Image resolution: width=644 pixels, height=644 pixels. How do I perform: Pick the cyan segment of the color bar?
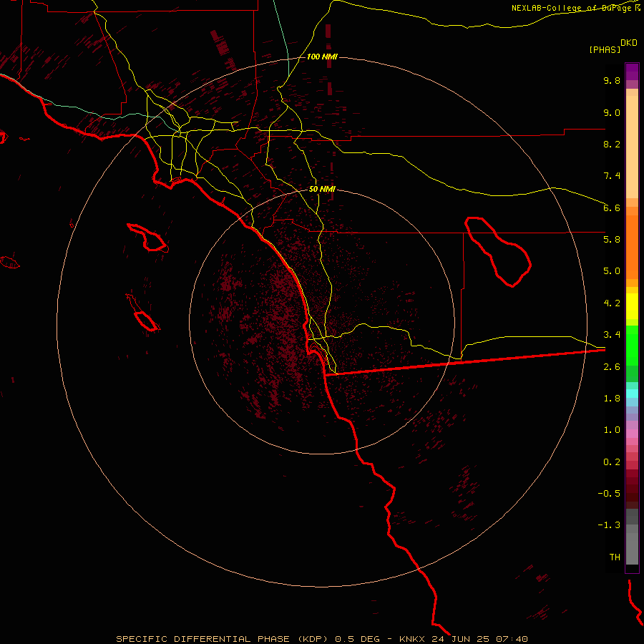[632, 394]
